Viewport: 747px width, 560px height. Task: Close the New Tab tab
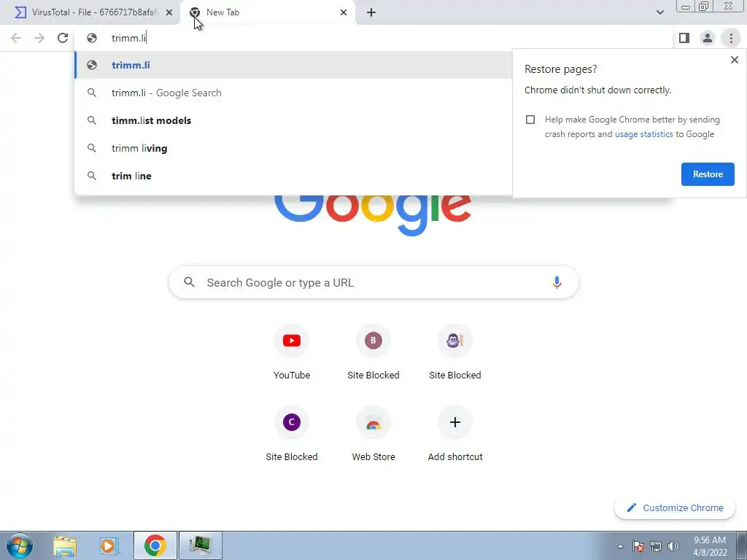(344, 12)
